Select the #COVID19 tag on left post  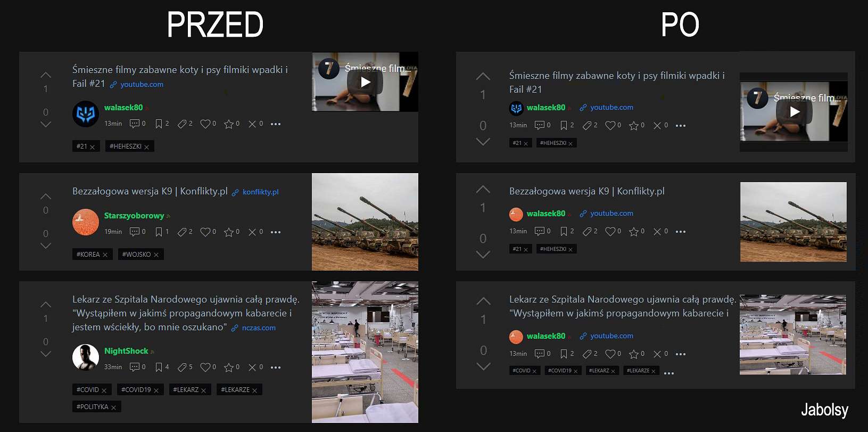pyautogui.click(x=136, y=390)
